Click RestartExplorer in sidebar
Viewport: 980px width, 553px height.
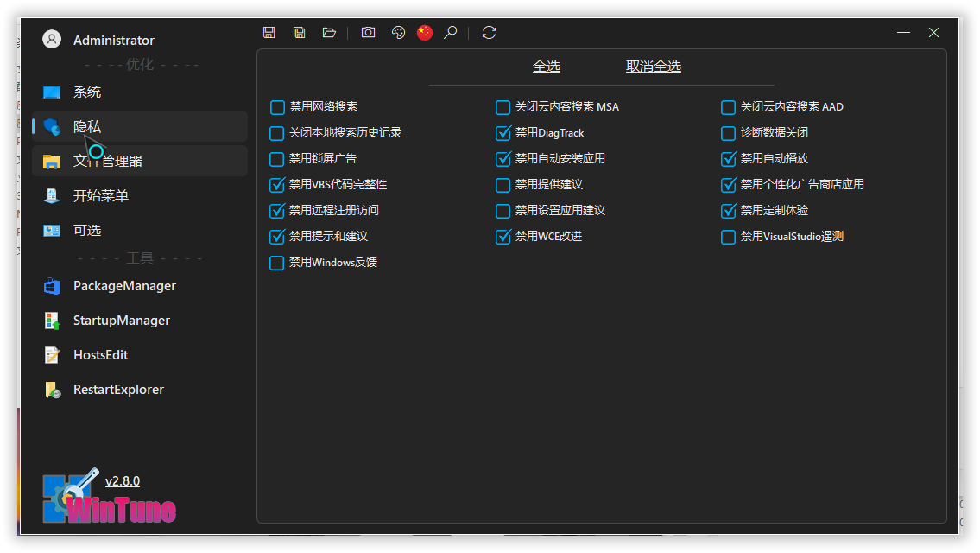click(118, 390)
